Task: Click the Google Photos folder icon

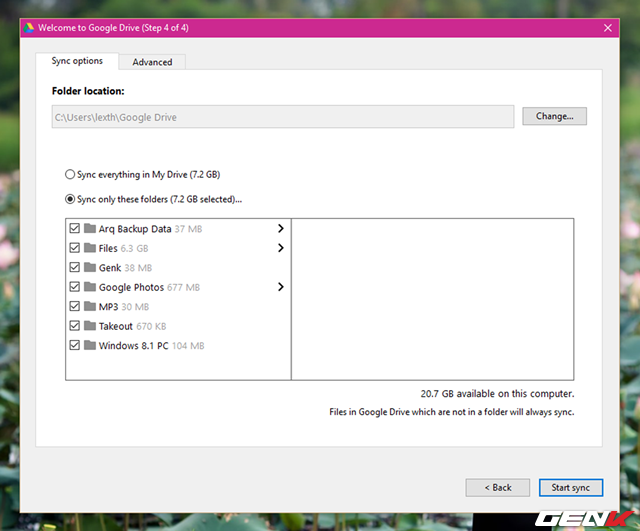Action: pos(90,287)
